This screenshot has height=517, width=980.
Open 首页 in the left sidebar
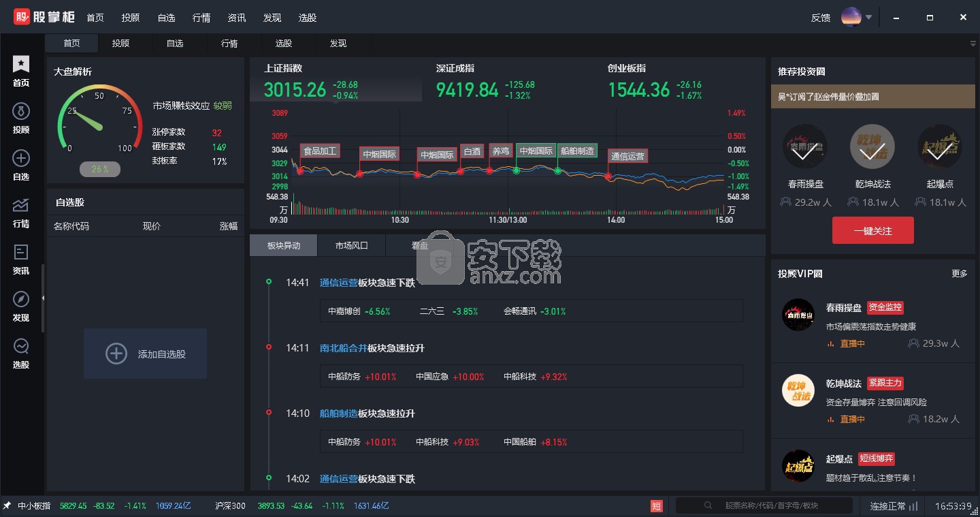pos(21,72)
